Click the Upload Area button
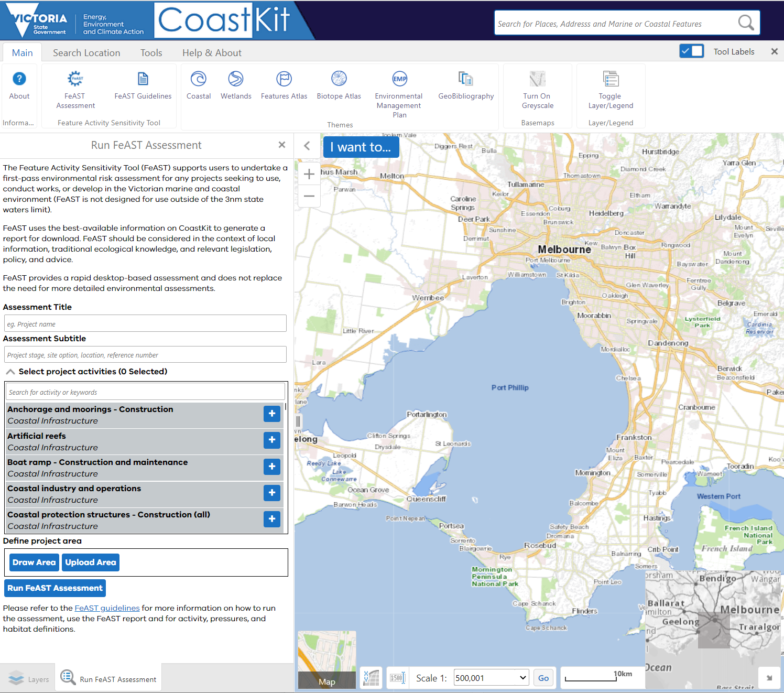The image size is (784, 693). pos(91,562)
